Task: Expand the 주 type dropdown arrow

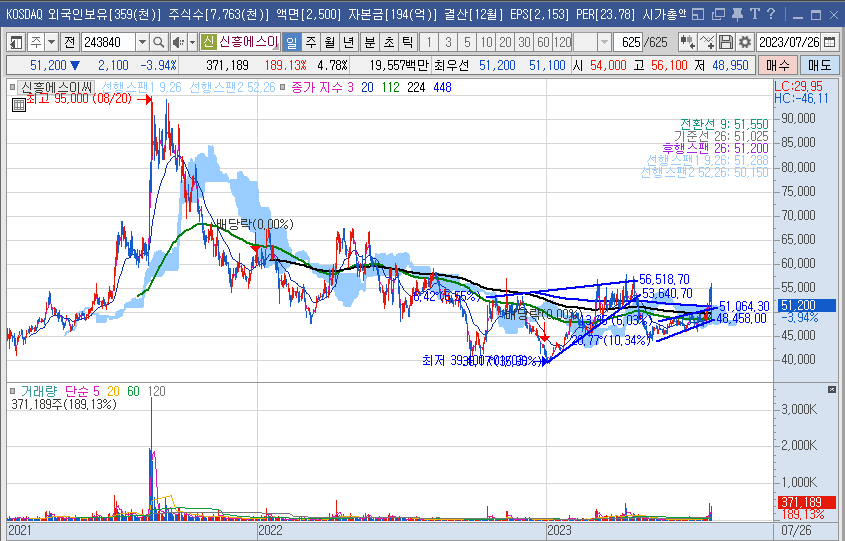Action: (52, 41)
